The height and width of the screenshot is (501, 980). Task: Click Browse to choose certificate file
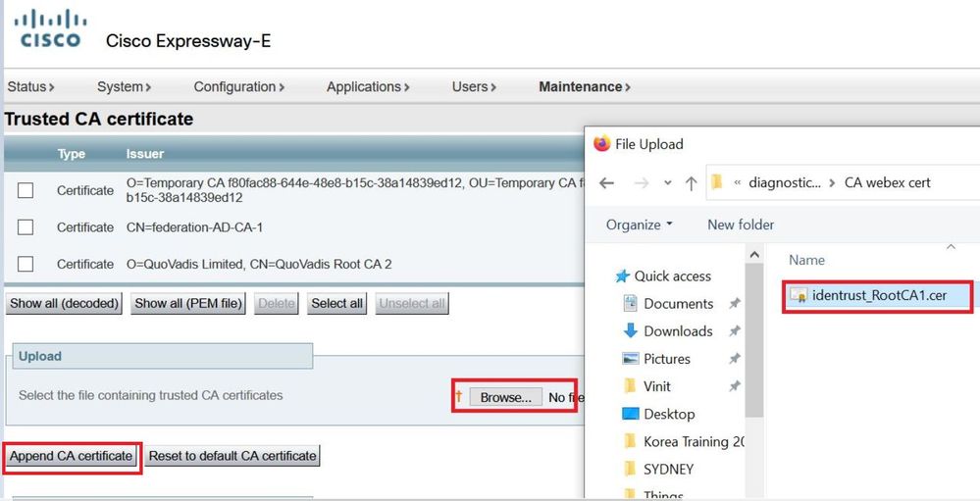coord(505,397)
